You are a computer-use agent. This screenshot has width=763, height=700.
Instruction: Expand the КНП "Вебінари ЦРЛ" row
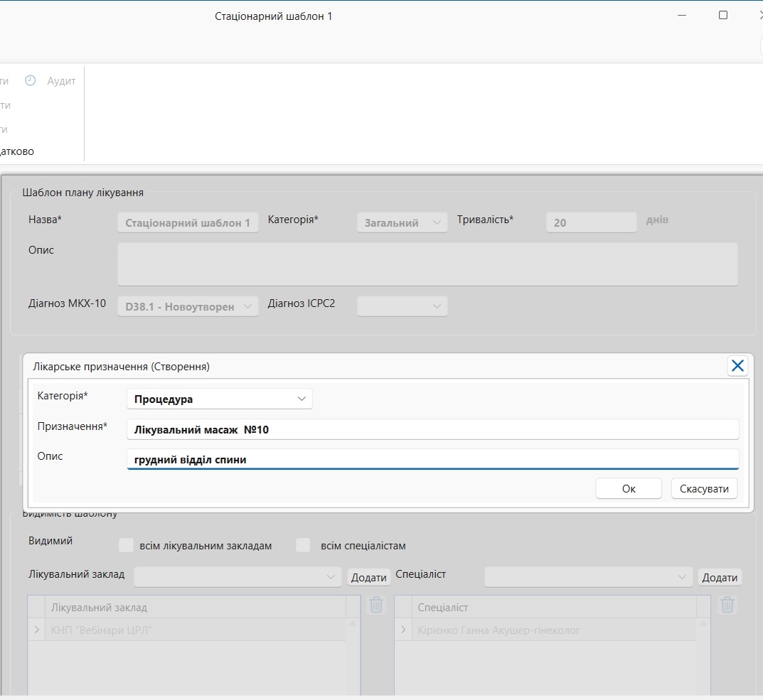coord(36,630)
